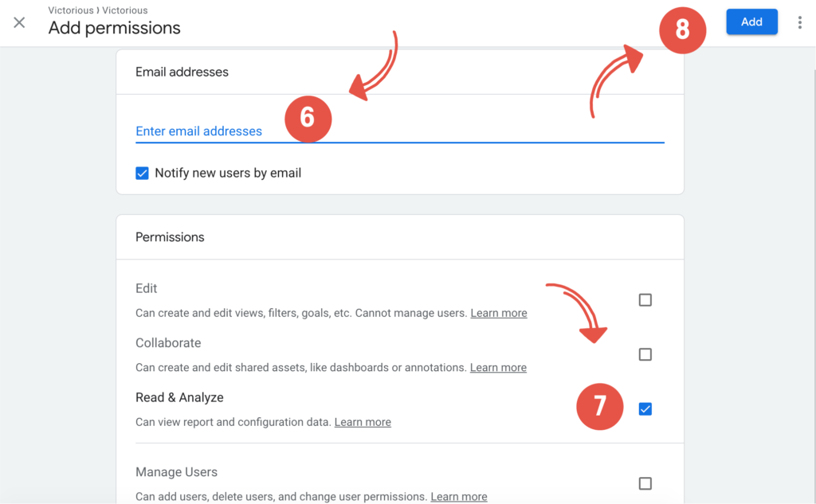
Task: Click the red circle numbered 6
Action: [308, 119]
